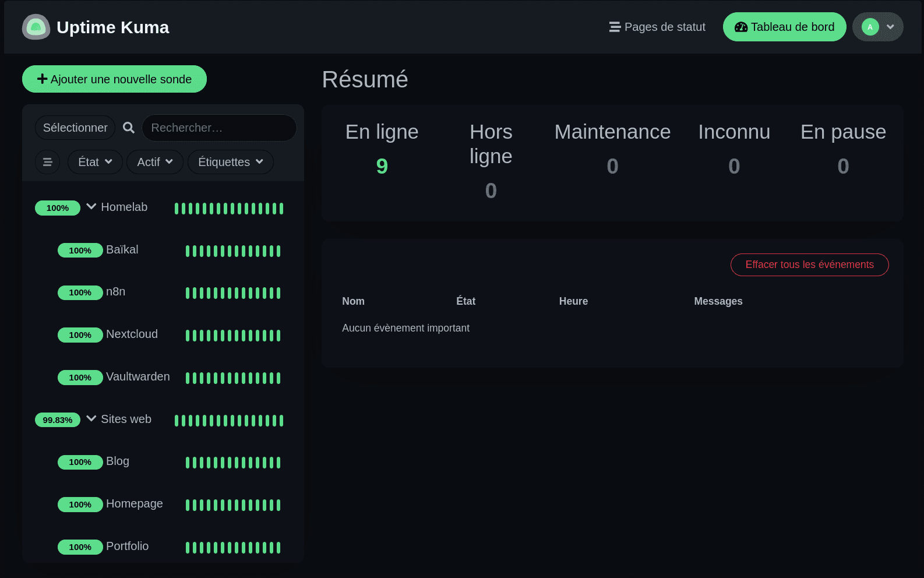The width and height of the screenshot is (924, 578).
Task: Go to Tableau de bord
Action: [x=784, y=27]
